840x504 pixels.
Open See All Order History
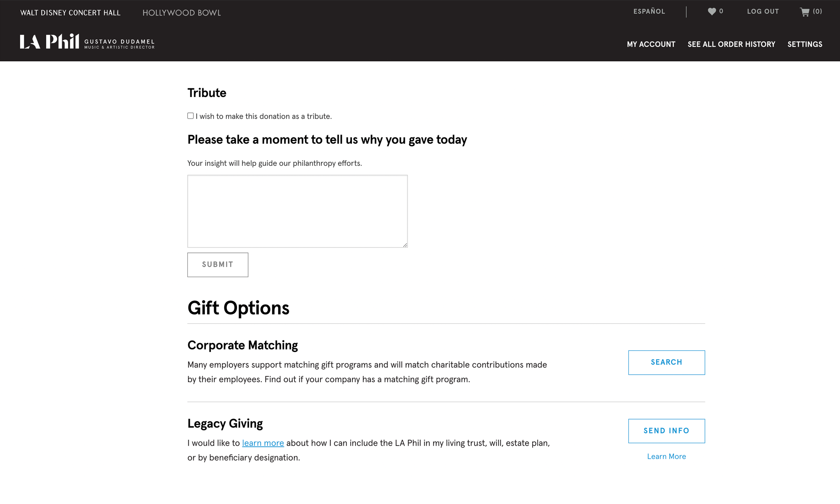(731, 44)
